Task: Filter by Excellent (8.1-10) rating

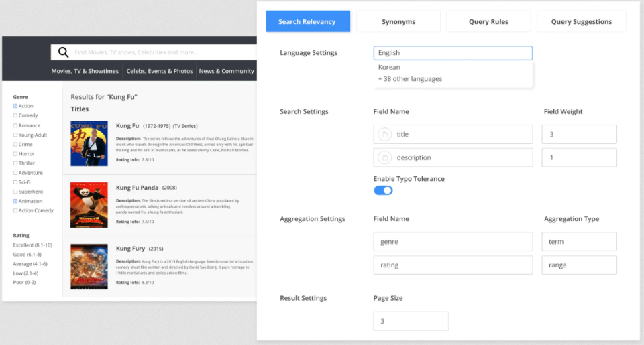Action: click(x=32, y=245)
